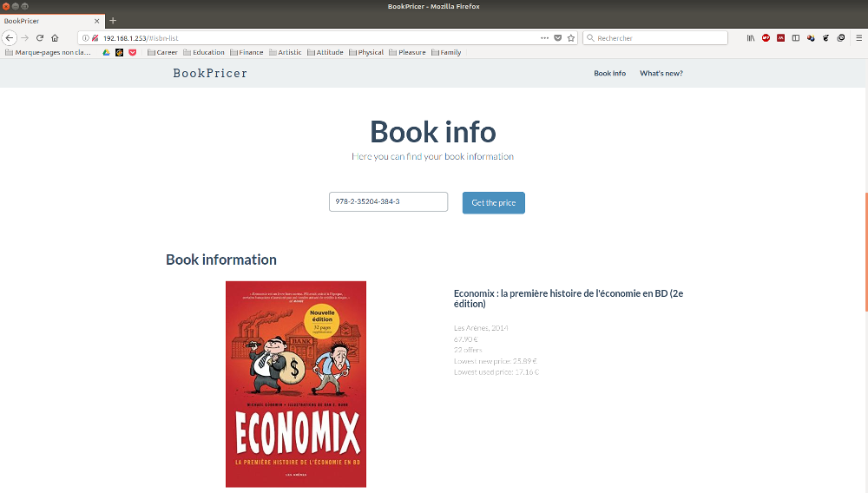Open the What's new? nav link
Image resolution: width=868 pixels, height=493 pixels.
click(x=661, y=73)
